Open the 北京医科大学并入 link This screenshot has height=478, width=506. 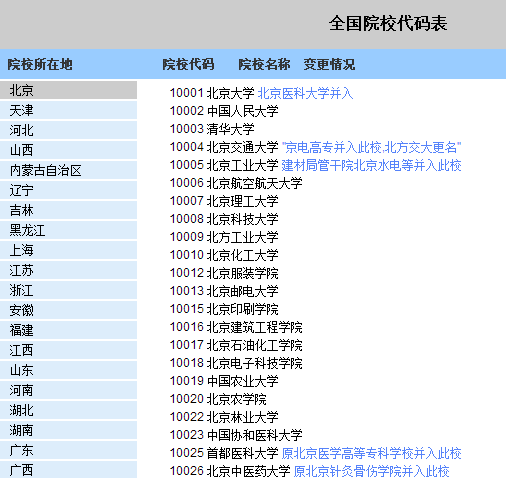(305, 93)
